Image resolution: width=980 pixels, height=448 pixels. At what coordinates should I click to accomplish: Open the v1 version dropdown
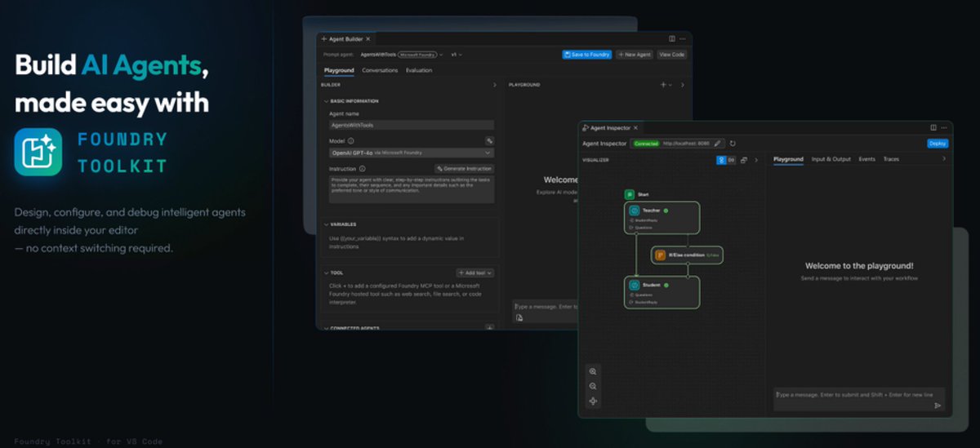pos(457,55)
